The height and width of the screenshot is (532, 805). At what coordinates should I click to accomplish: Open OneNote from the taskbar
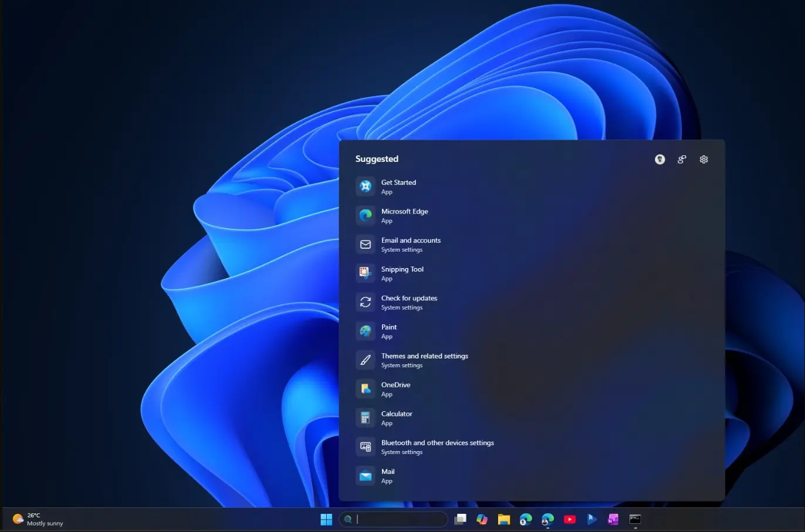point(613,519)
